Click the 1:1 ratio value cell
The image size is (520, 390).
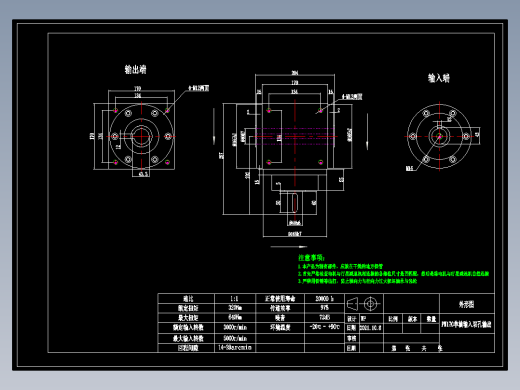(x=234, y=299)
